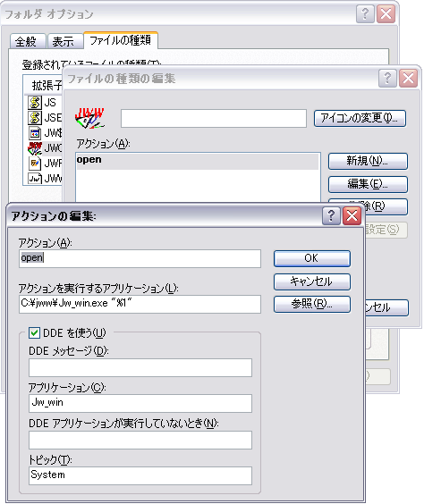Viewport: 424px width, 504px height.
Task: Click the 新規(N)... button
Action: pos(368,161)
